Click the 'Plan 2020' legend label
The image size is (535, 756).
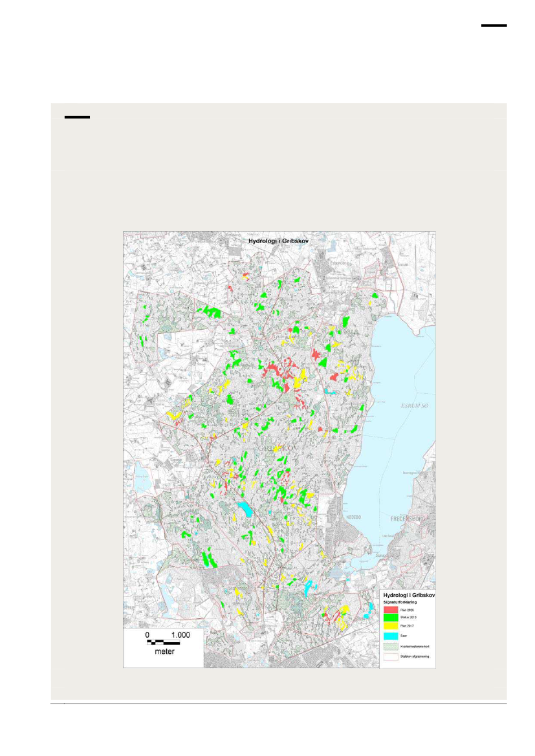407,610
